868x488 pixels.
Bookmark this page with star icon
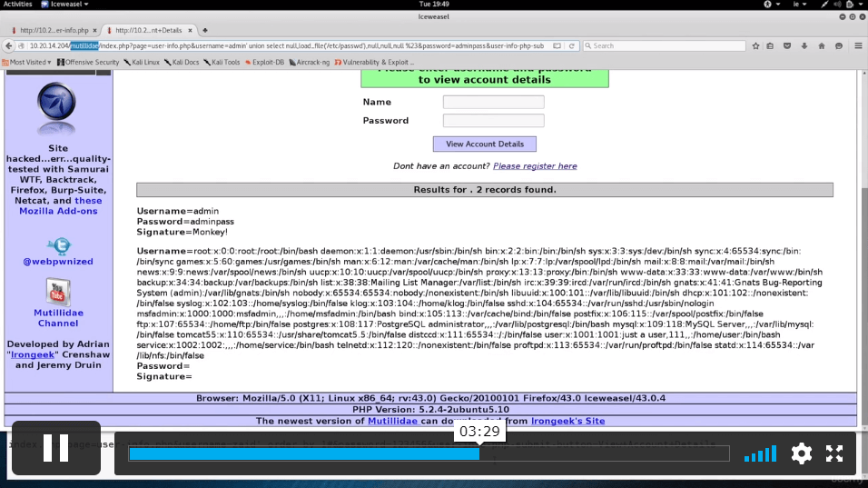[755, 46]
